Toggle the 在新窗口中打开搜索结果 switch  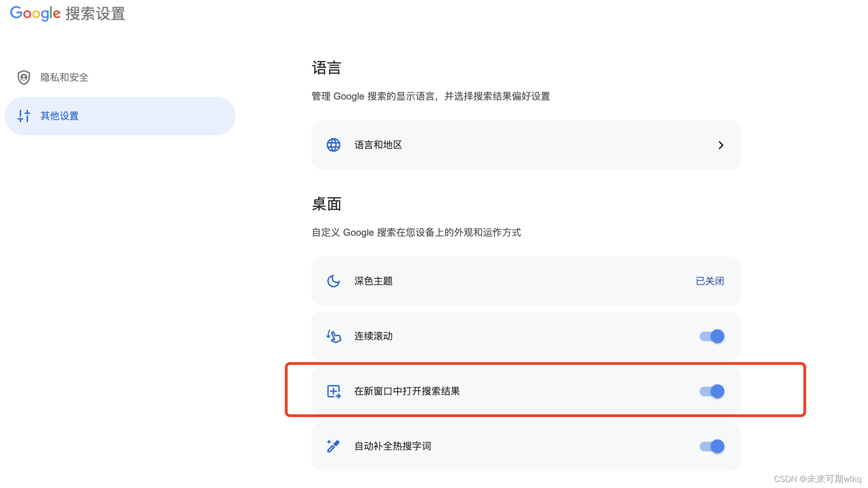[x=712, y=391]
